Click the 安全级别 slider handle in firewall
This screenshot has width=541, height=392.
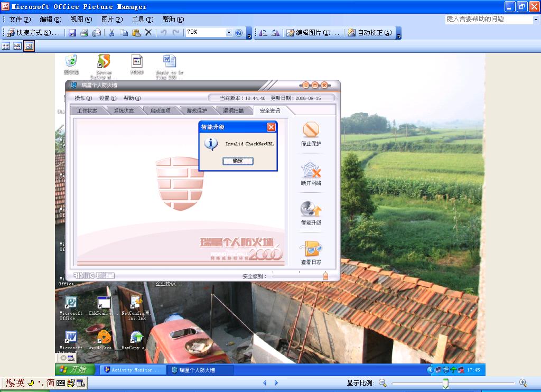pos(325,275)
